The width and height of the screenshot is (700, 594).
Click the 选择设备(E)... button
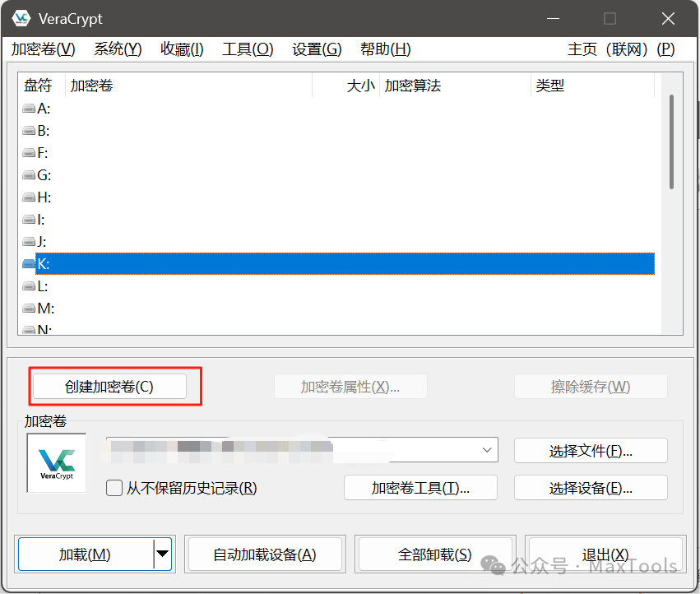click(x=591, y=488)
